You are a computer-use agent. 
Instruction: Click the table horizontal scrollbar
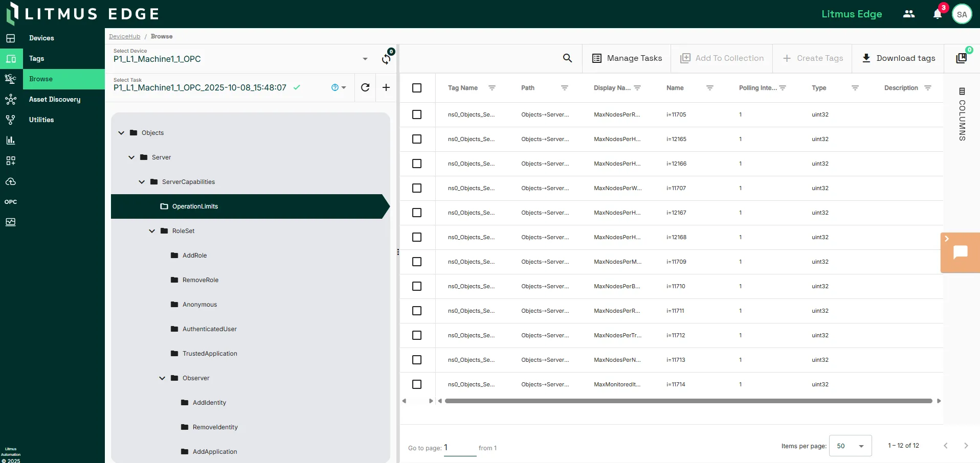click(688, 401)
